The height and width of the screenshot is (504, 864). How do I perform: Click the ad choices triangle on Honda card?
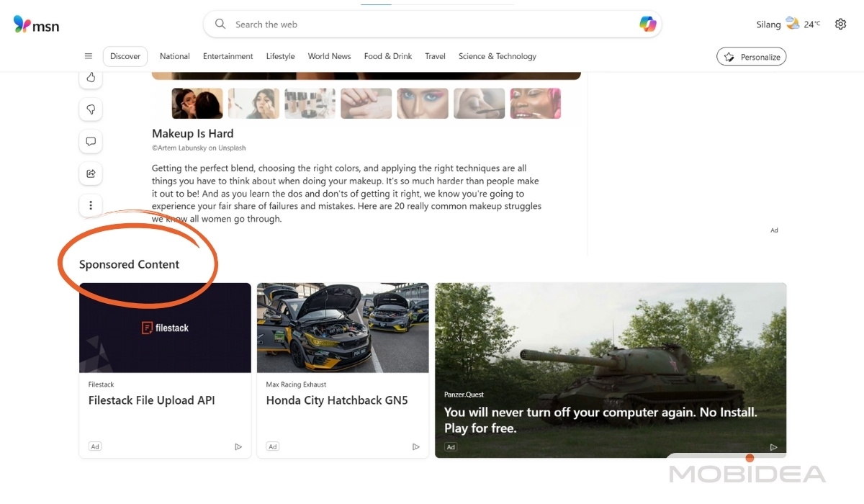(416, 447)
